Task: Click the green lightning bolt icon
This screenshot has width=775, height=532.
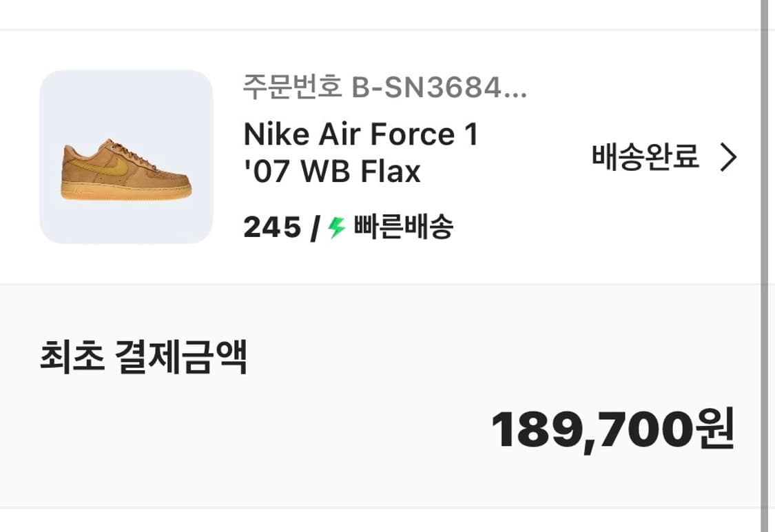Action: [x=336, y=227]
